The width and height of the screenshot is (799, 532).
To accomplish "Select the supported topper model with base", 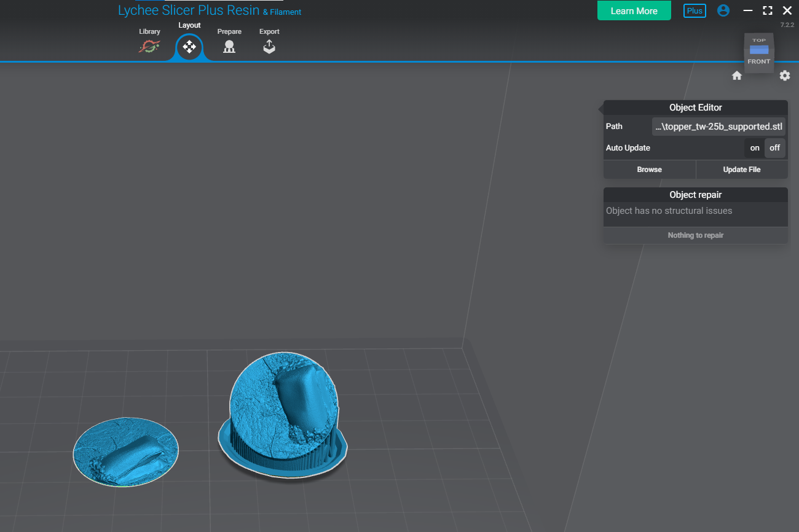I will pyautogui.click(x=282, y=415).
